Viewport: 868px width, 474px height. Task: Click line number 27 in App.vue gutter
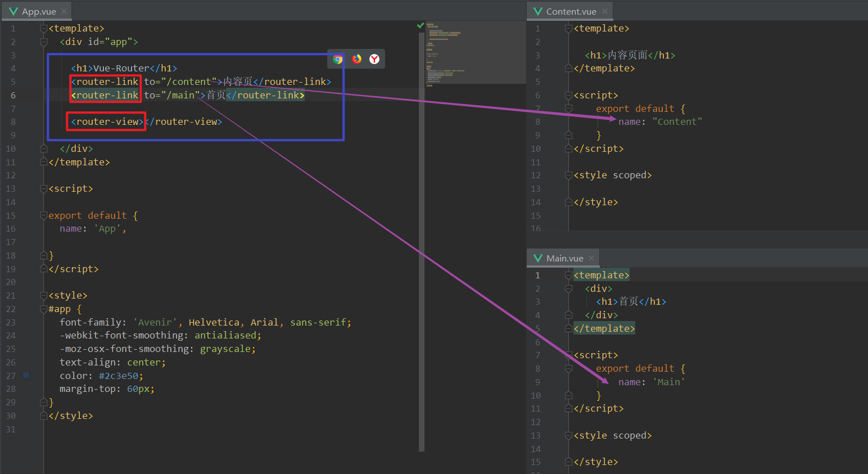pos(11,376)
